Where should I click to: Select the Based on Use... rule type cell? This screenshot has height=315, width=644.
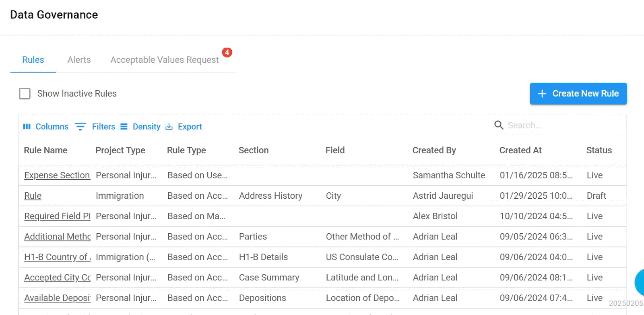[198, 175]
